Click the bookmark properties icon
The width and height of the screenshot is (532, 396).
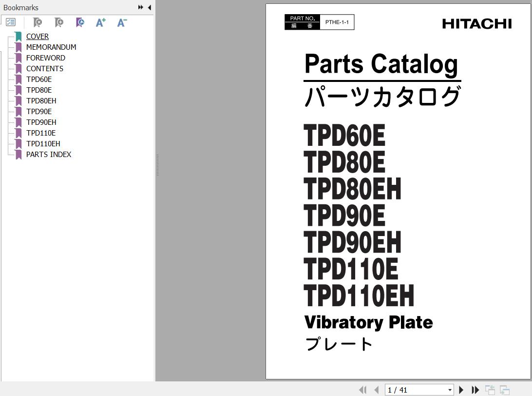(x=80, y=22)
